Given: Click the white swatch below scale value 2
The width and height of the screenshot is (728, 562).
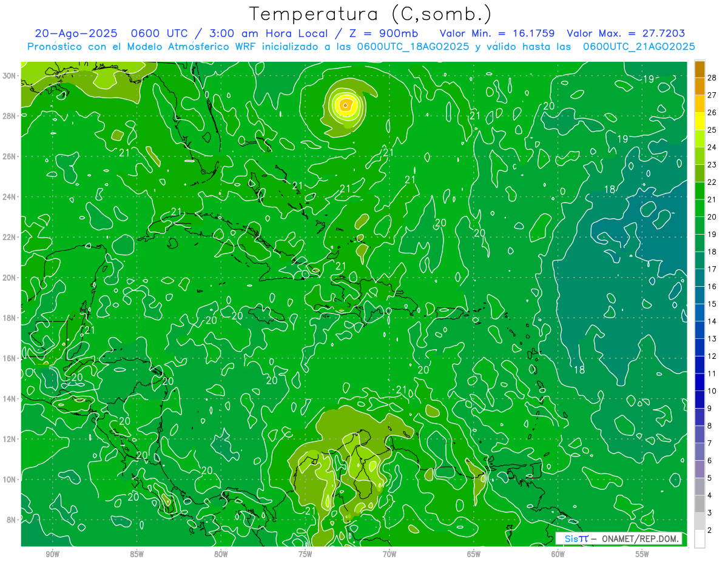Looking at the screenshot, I should click(699, 539).
